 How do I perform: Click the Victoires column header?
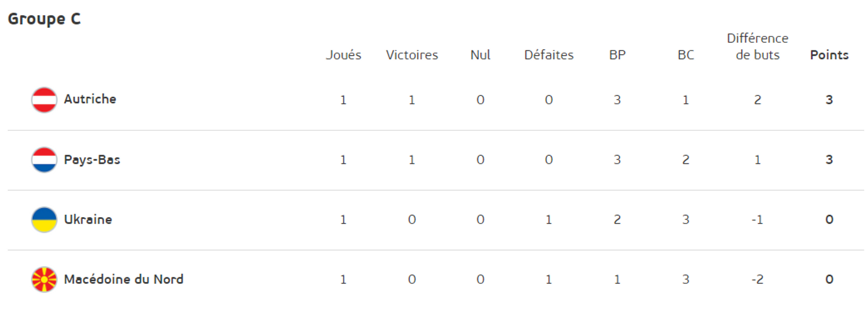pos(412,55)
